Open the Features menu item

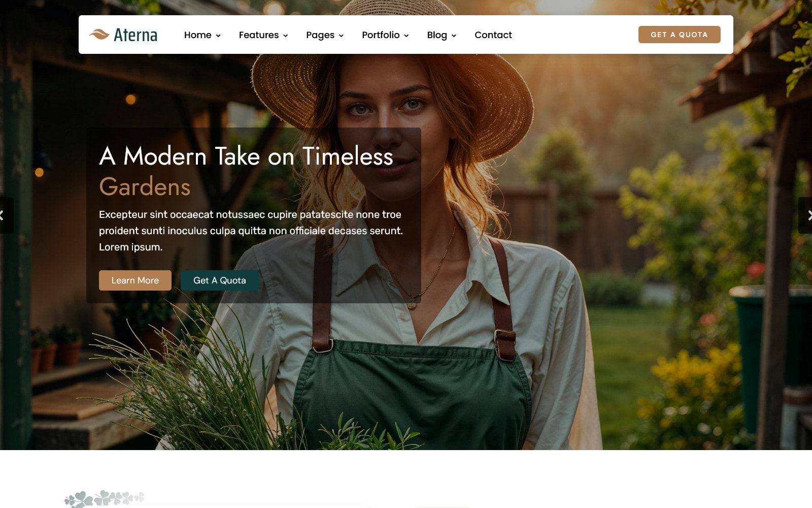pos(259,35)
